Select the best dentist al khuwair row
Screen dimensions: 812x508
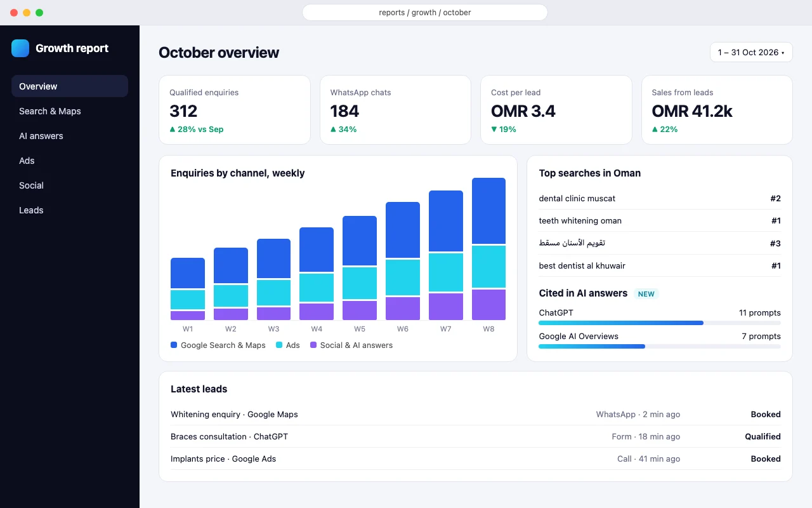[x=660, y=265]
